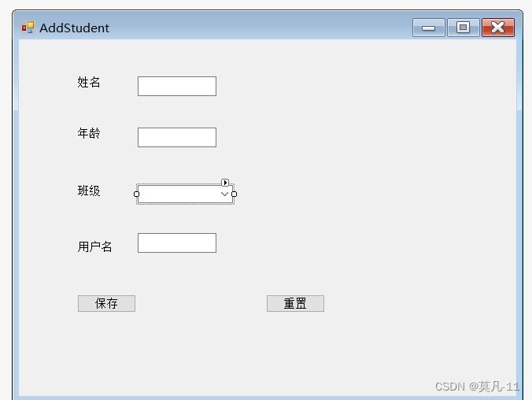The image size is (532, 400).
Task: Select the 用户名 label
Action: [94, 246]
